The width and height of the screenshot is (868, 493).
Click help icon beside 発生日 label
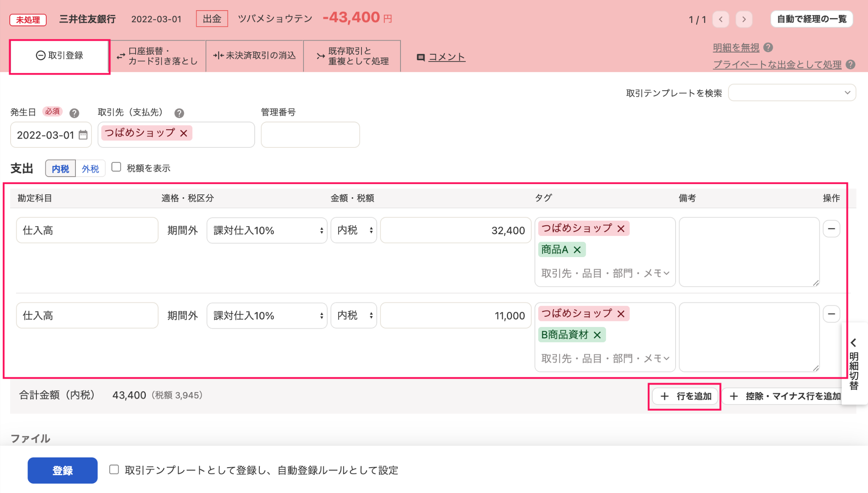74,113
